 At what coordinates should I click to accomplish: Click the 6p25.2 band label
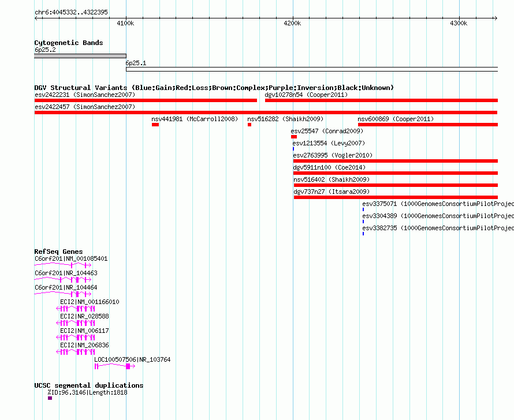coord(45,50)
